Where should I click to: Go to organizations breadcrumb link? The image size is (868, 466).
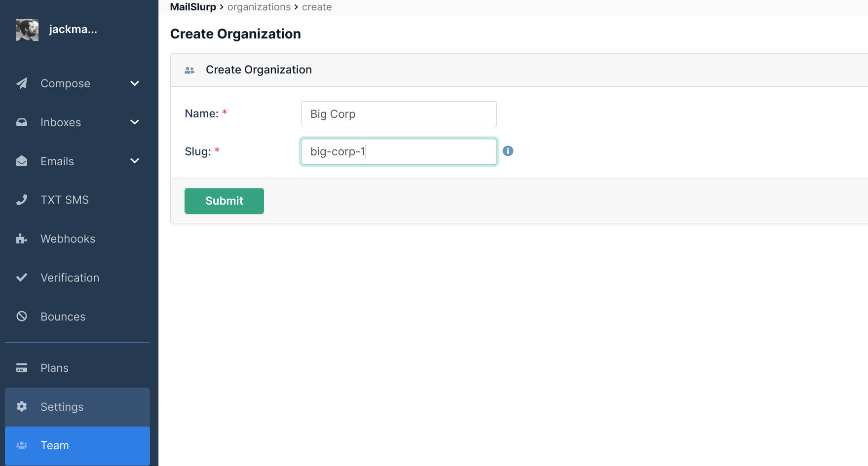tap(259, 7)
